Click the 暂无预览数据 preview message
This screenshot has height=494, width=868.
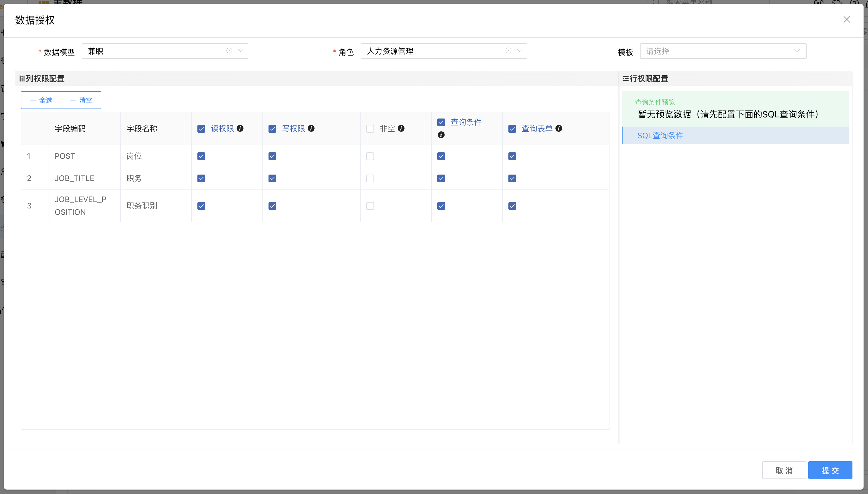point(729,114)
